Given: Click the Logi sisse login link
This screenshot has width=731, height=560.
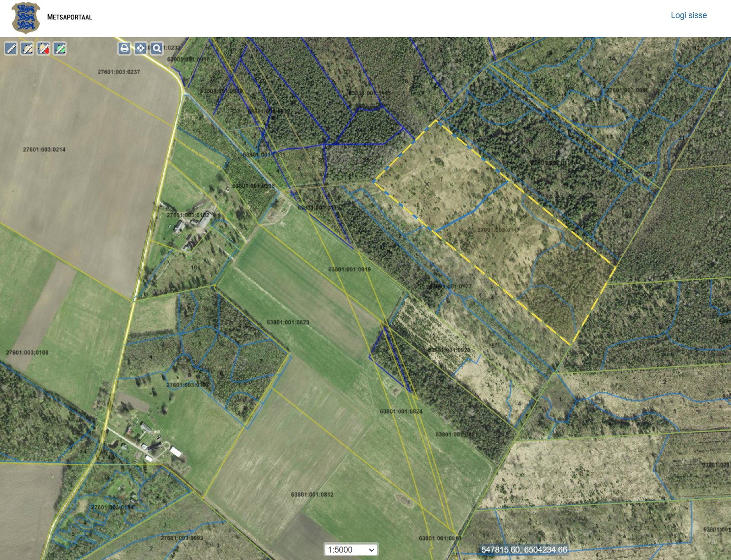Looking at the screenshot, I should pyautogui.click(x=688, y=15).
